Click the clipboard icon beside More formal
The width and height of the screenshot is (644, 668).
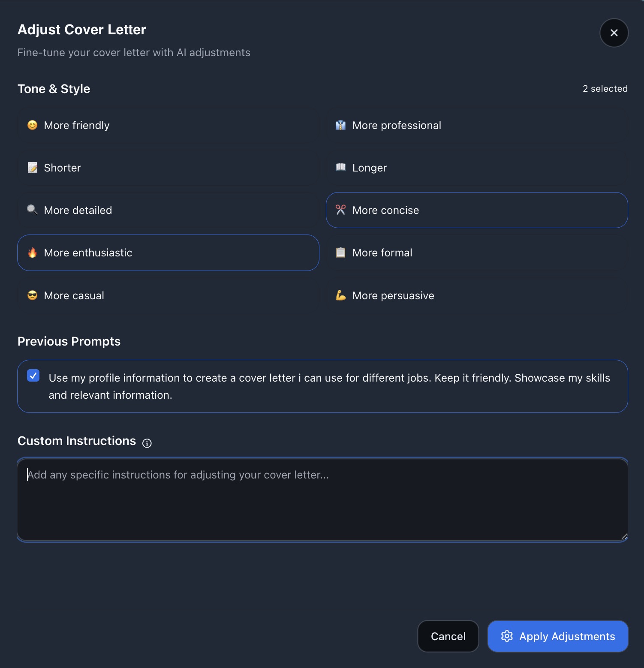340,253
